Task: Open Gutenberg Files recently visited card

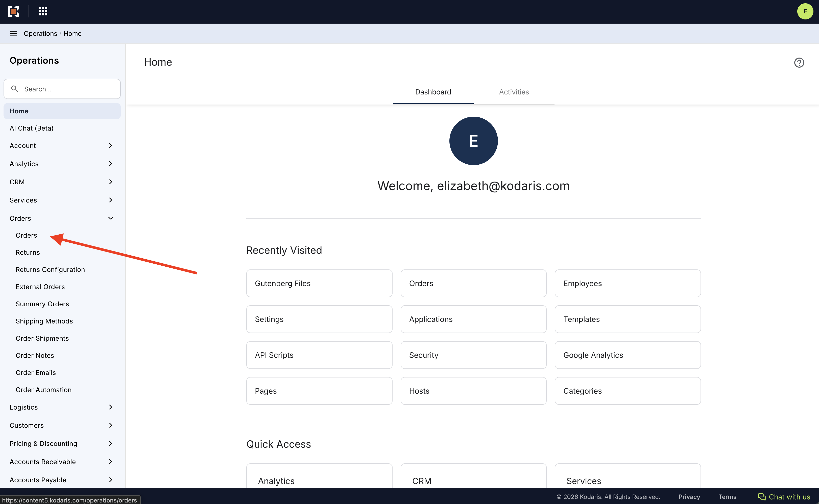Action: coord(319,283)
